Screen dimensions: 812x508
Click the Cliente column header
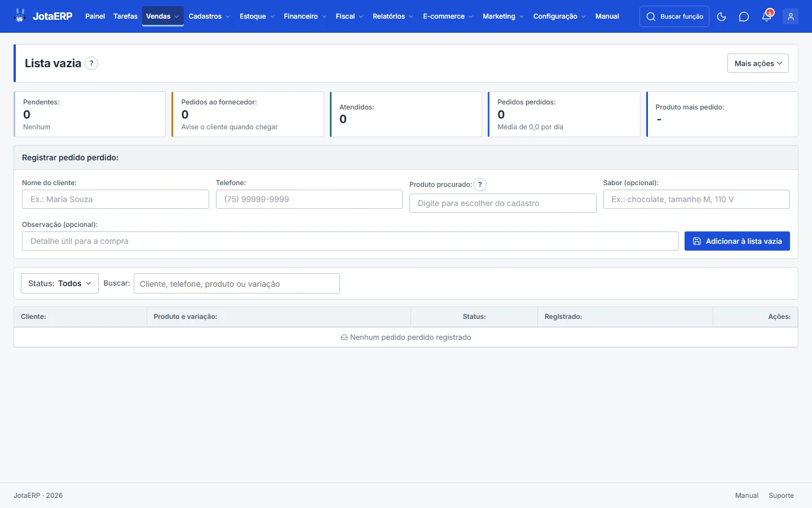(80, 317)
